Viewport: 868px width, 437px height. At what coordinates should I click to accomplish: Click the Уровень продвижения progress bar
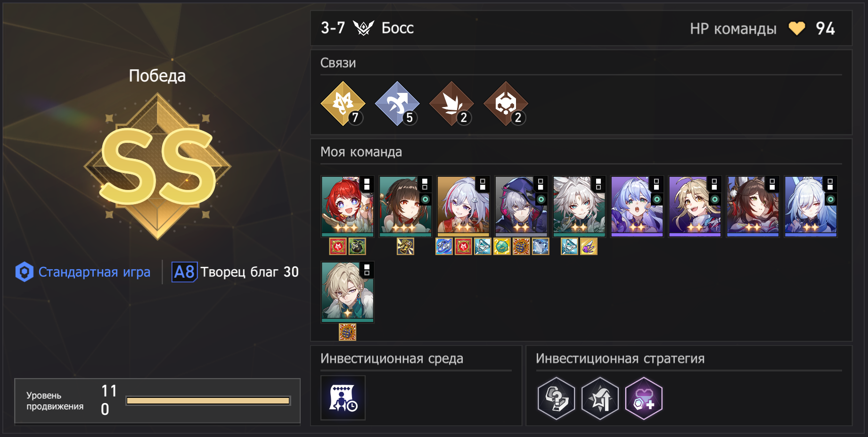click(208, 401)
